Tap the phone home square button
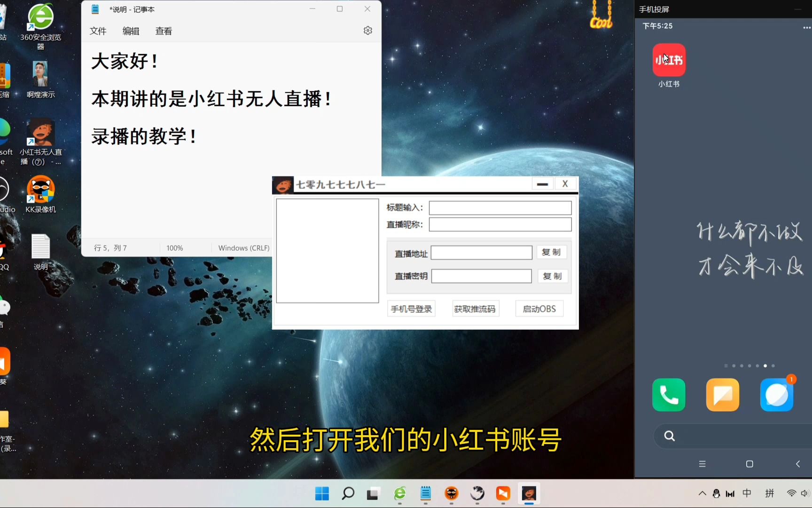The width and height of the screenshot is (812, 508). [750, 464]
